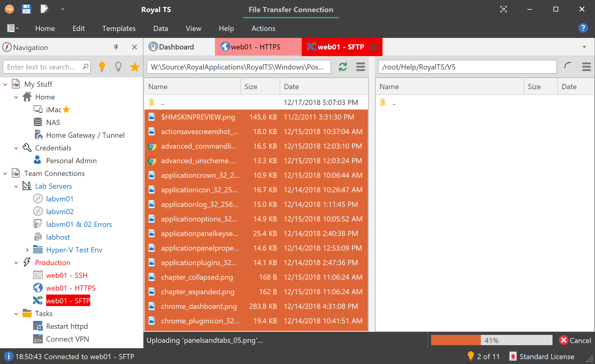
Task: Pin the Navigation panel
Action: point(116,47)
